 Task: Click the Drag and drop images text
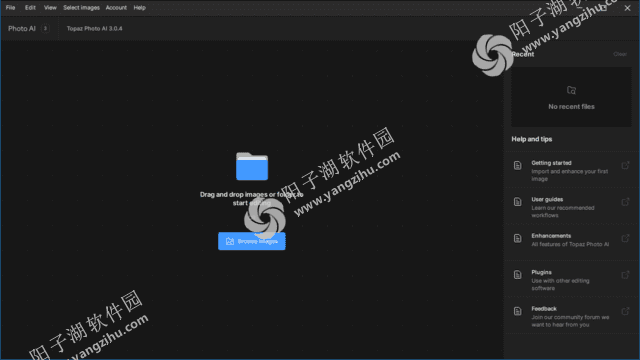pos(251,198)
